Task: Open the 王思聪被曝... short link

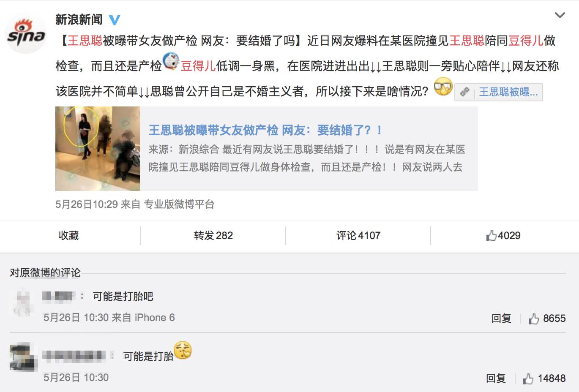Action: tap(499, 92)
